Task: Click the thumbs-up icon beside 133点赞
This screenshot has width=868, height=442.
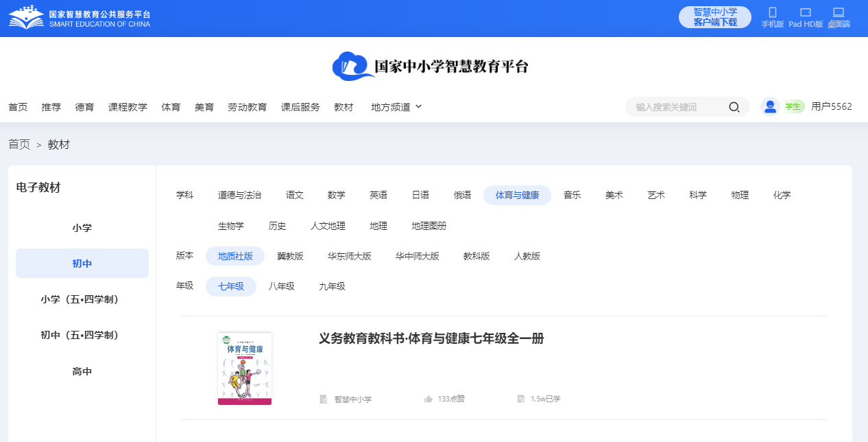Action: (x=429, y=399)
